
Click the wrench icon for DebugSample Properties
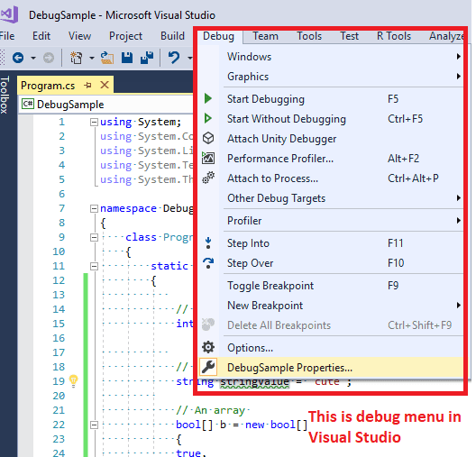point(208,367)
